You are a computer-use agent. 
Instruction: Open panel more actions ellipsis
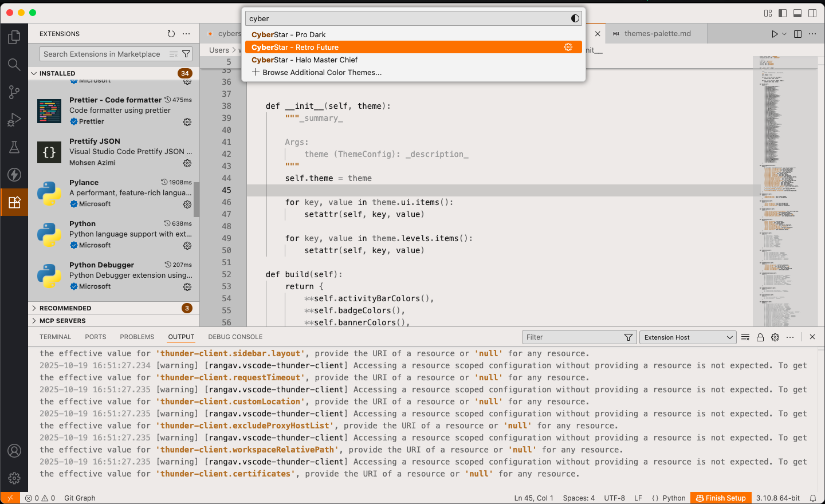tap(790, 337)
